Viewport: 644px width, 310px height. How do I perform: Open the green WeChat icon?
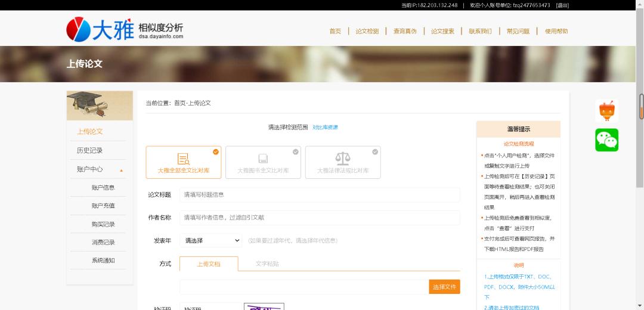pos(606,140)
